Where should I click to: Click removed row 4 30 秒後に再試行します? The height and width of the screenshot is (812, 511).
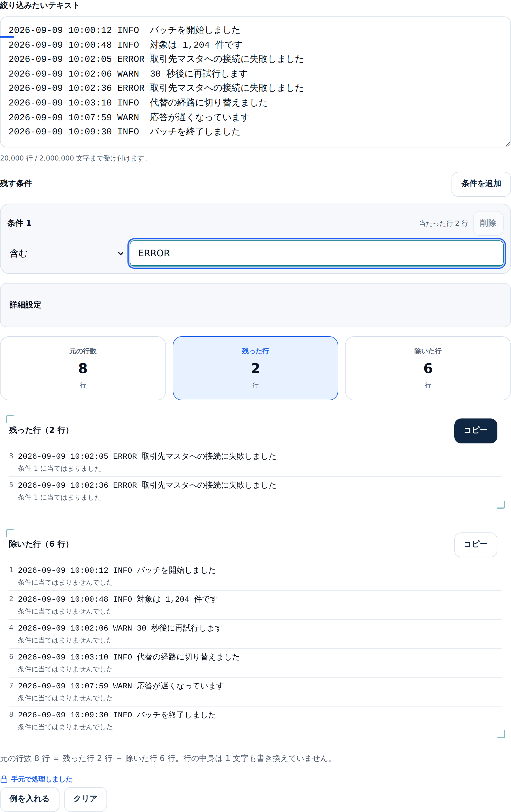pyautogui.click(x=255, y=634)
